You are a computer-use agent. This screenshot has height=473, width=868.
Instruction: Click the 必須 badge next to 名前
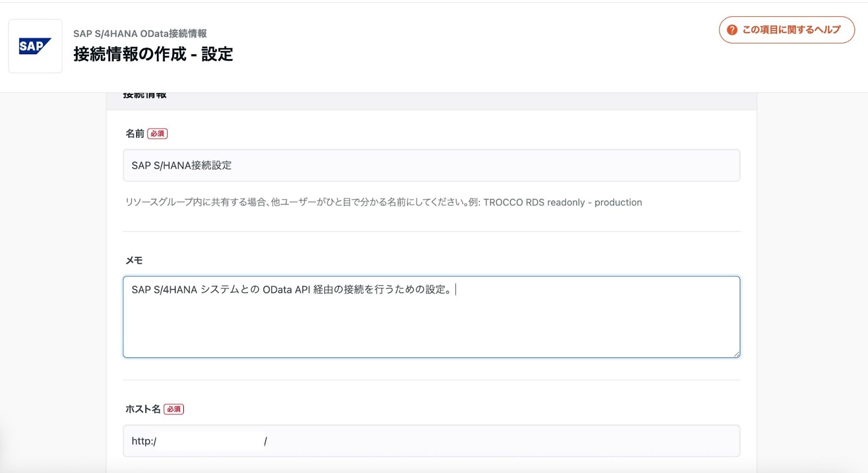[157, 133]
